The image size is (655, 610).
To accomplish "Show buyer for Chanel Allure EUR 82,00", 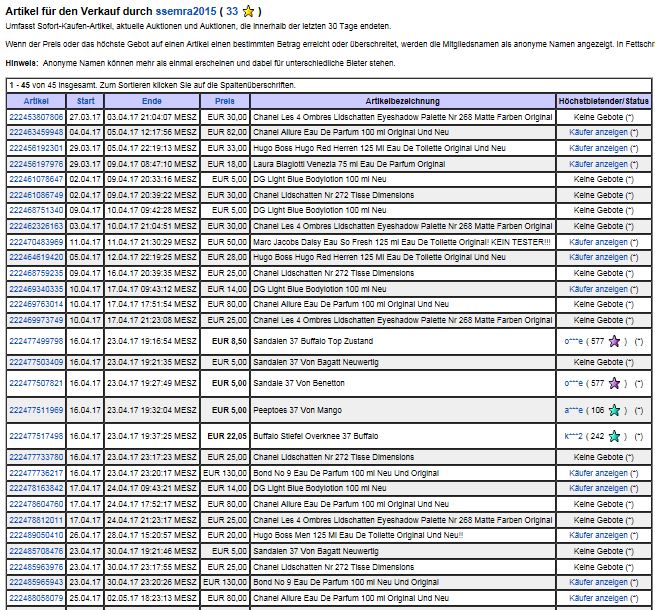I will pyautogui.click(x=598, y=132).
